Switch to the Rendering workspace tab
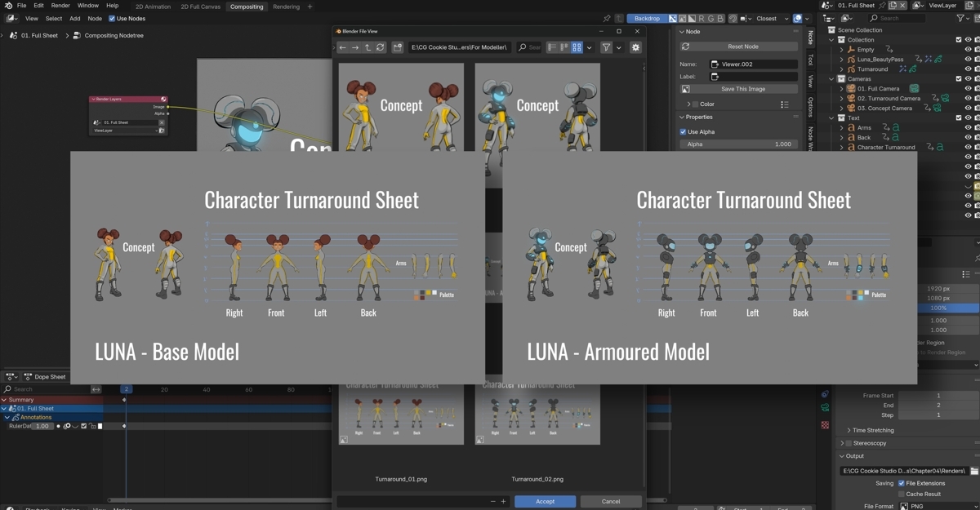980x510 pixels. 286,7
